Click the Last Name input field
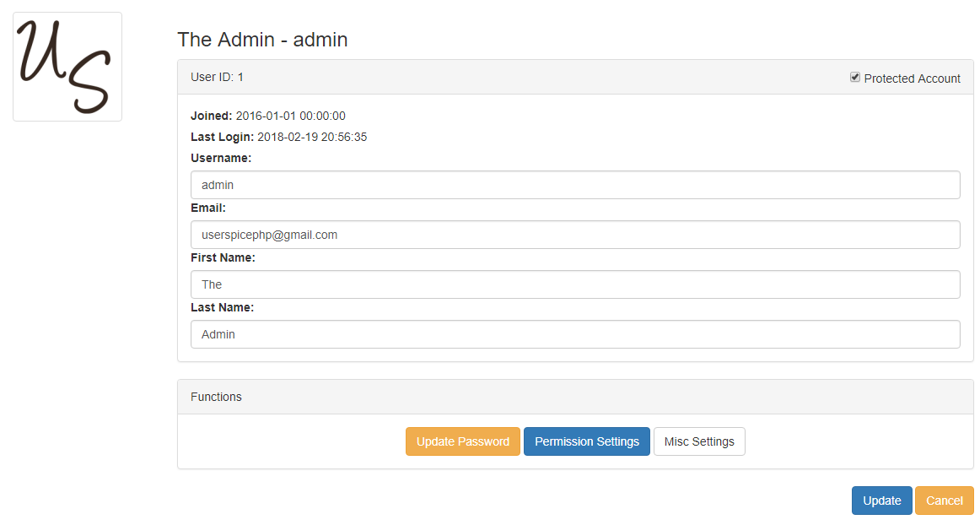Image resolution: width=980 pixels, height=525 pixels. [x=574, y=334]
